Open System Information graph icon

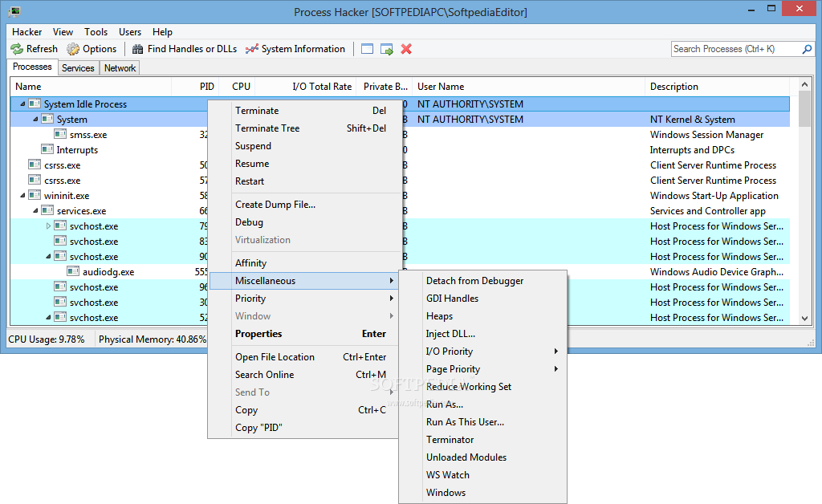click(x=251, y=49)
